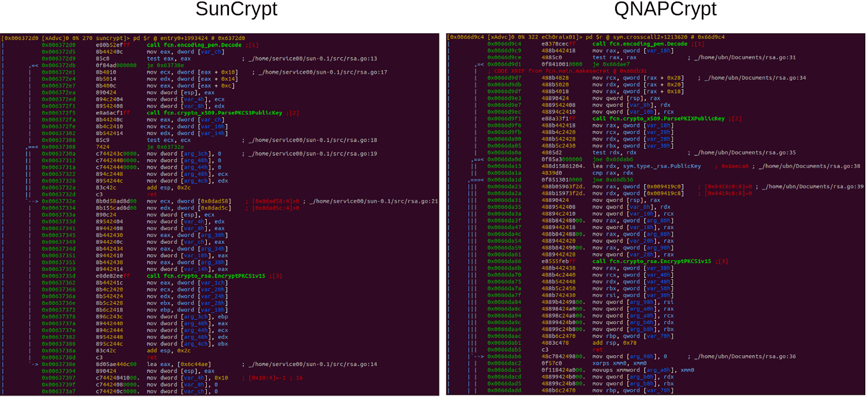868x397 pixels.
Task: Click the 'test rax, rax' instruction
Action: [x=615, y=58]
